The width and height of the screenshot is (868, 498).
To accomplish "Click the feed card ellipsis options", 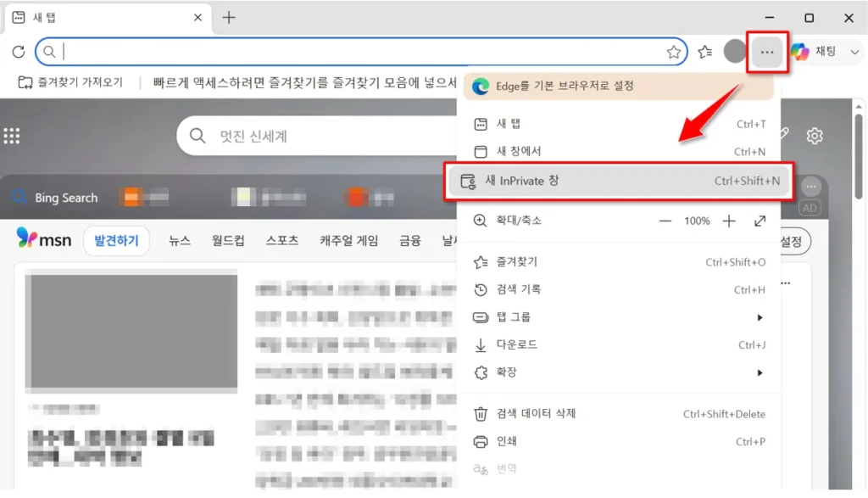I will (x=786, y=283).
